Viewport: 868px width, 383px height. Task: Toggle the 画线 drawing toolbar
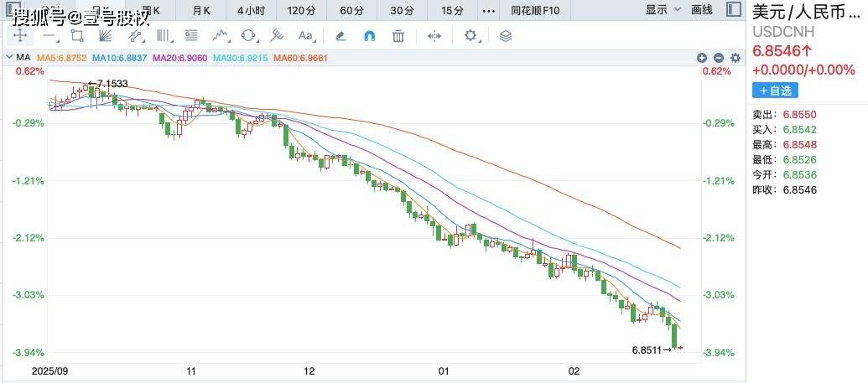coord(701,10)
